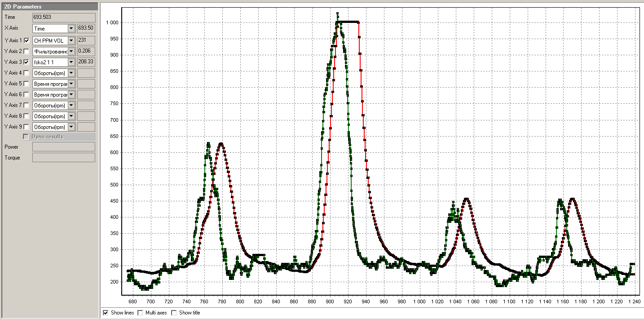Uncheck the Y Axis 3 checkbox
This screenshot has width=644, height=319.
pyautogui.click(x=26, y=62)
